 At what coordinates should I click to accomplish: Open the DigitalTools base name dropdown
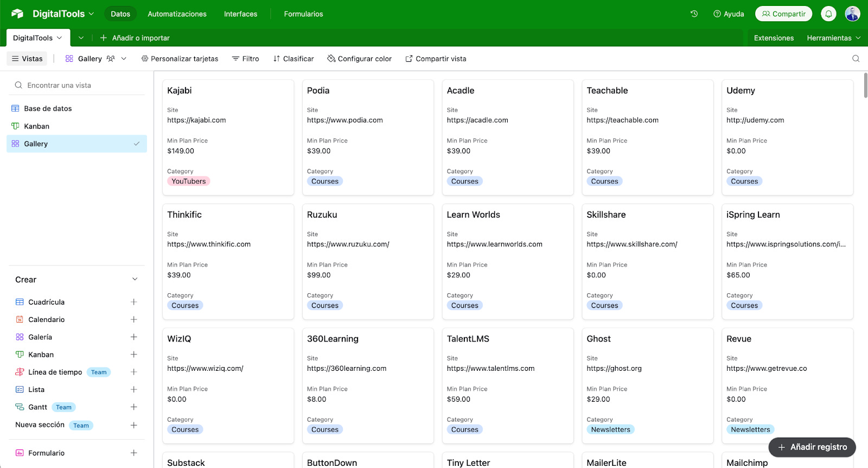pyautogui.click(x=63, y=14)
